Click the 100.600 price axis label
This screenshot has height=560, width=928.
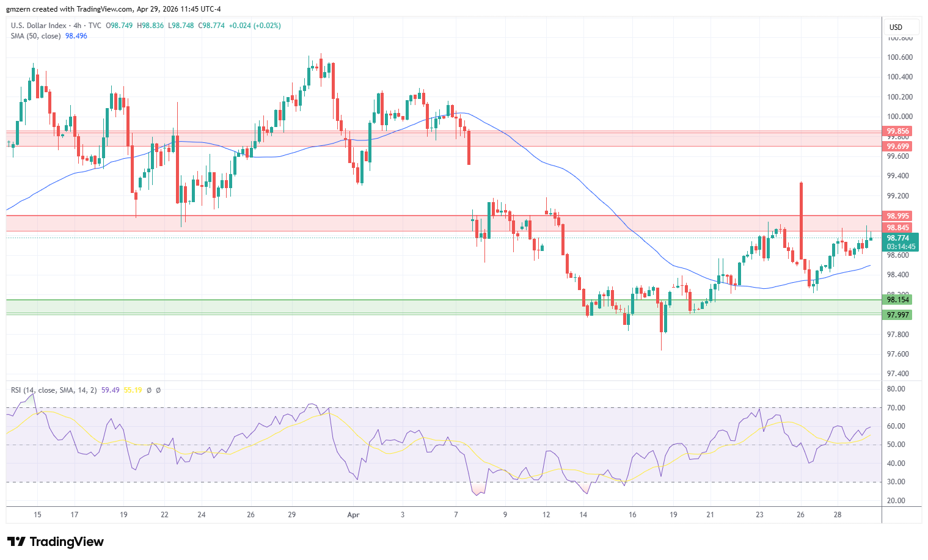(900, 57)
